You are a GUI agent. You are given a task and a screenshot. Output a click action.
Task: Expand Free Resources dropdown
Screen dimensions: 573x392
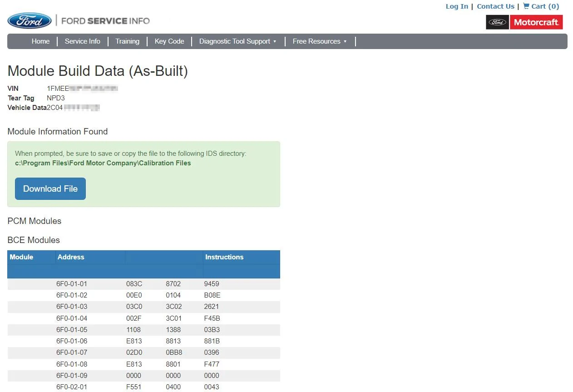click(x=320, y=41)
